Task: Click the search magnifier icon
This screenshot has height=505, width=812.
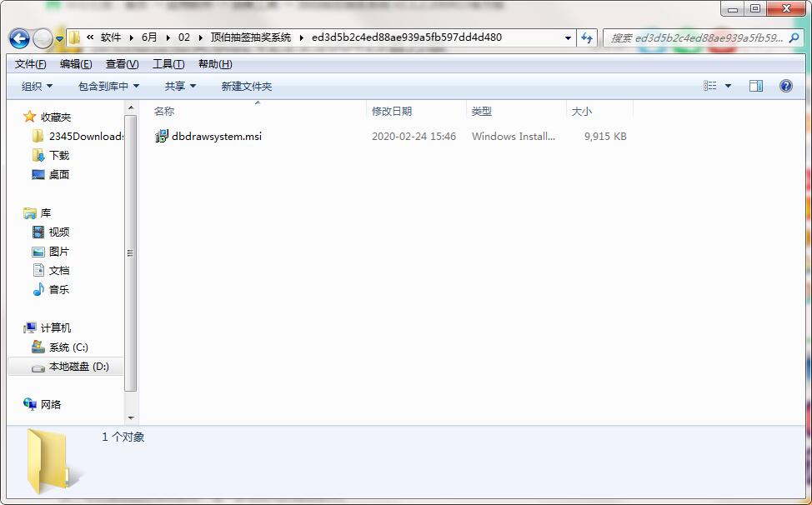Action: point(794,37)
